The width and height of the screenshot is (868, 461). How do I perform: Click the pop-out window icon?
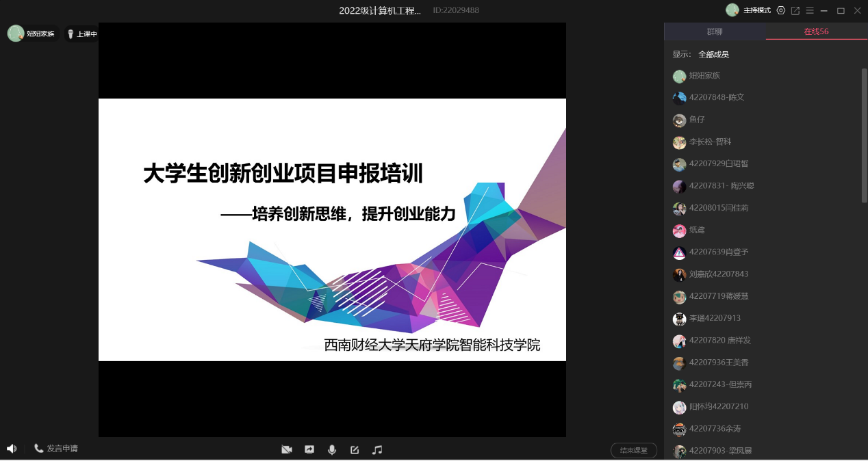coord(795,10)
